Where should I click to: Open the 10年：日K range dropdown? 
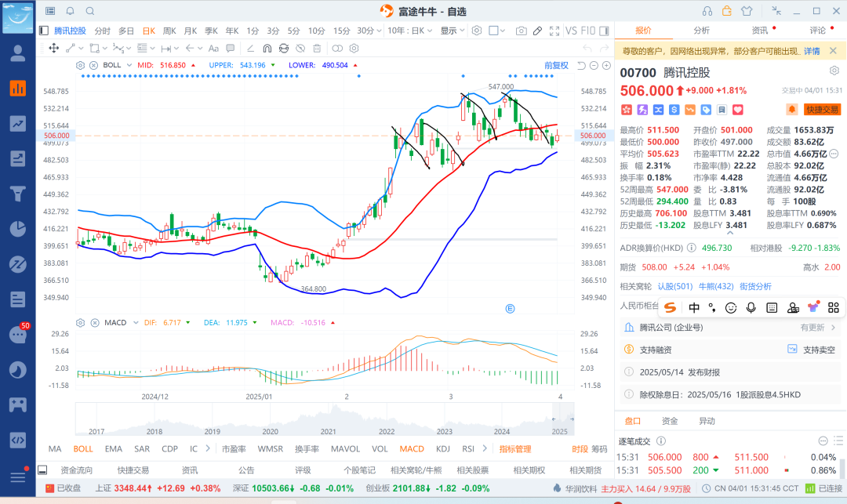(409, 31)
